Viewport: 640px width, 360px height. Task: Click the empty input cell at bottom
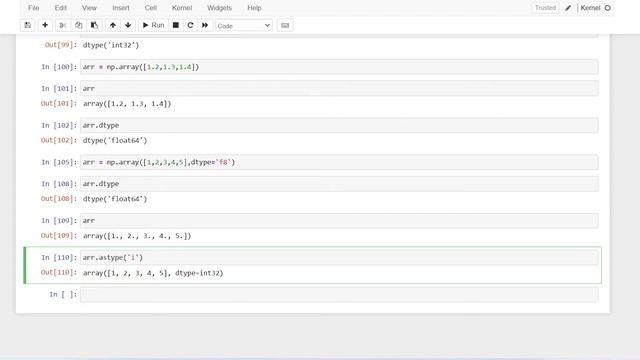[x=339, y=294]
